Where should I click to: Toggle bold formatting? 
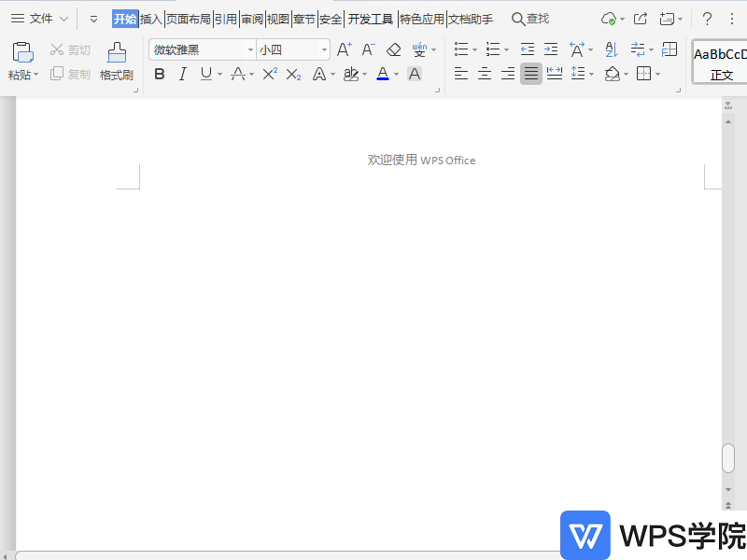[159, 74]
